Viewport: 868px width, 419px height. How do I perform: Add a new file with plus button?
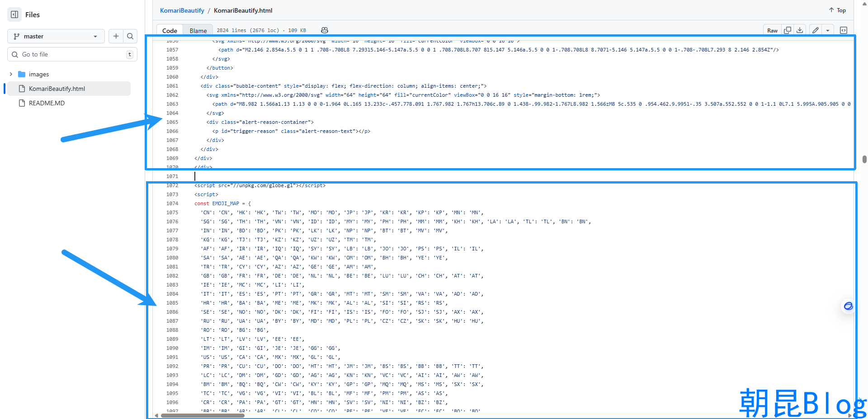pos(116,36)
